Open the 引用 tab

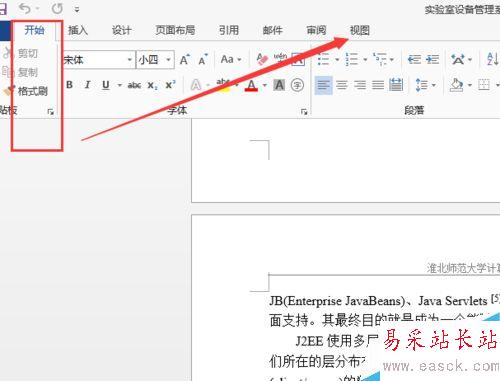pos(229,30)
